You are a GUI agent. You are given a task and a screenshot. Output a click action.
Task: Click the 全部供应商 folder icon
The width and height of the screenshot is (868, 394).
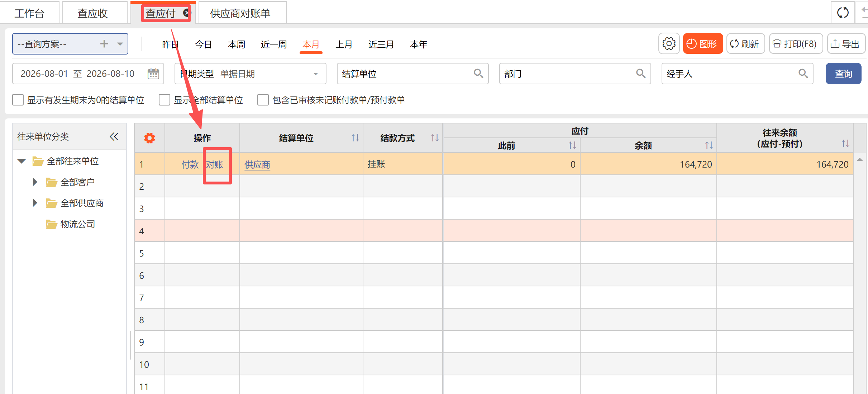[52, 203]
